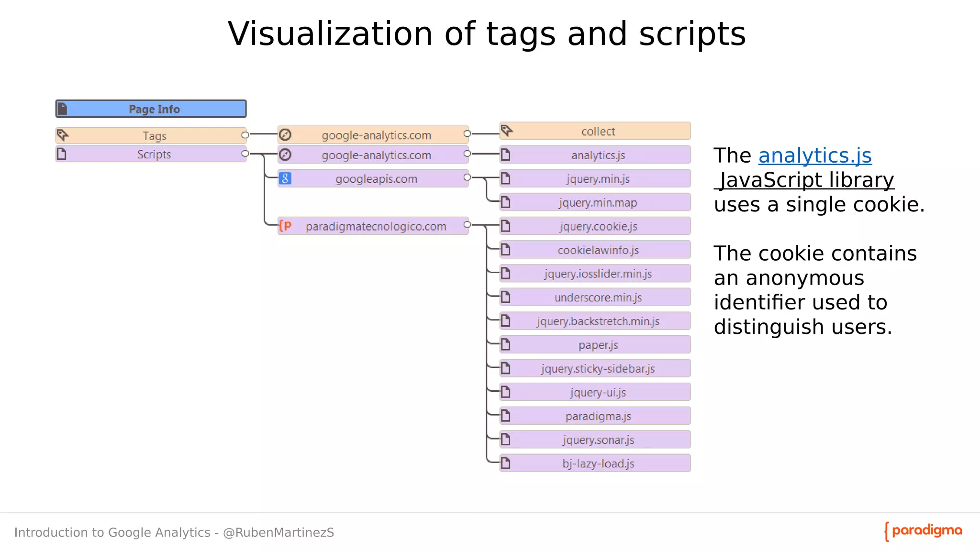
Task: Collapse the paradigmatecnologico.com connector circle
Action: coord(467,225)
